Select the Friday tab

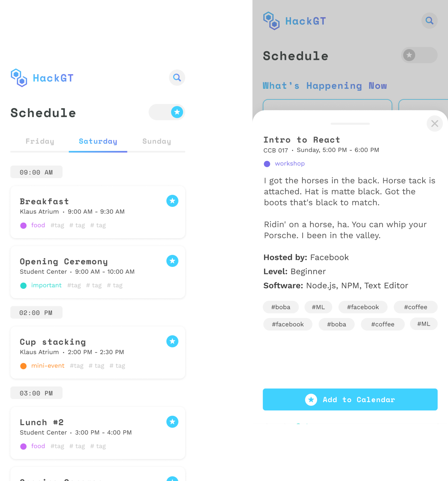pyautogui.click(x=40, y=141)
